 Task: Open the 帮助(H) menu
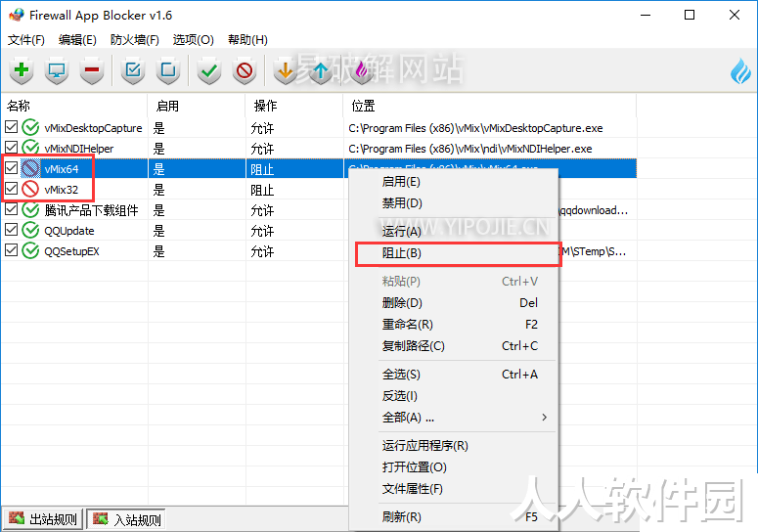(247, 40)
